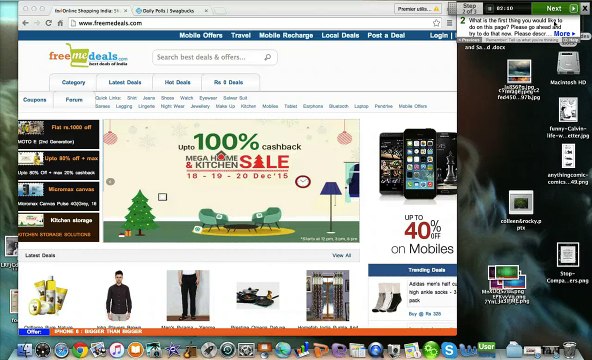
Task: Open Chrome hamburger menu
Action: point(449,23)
